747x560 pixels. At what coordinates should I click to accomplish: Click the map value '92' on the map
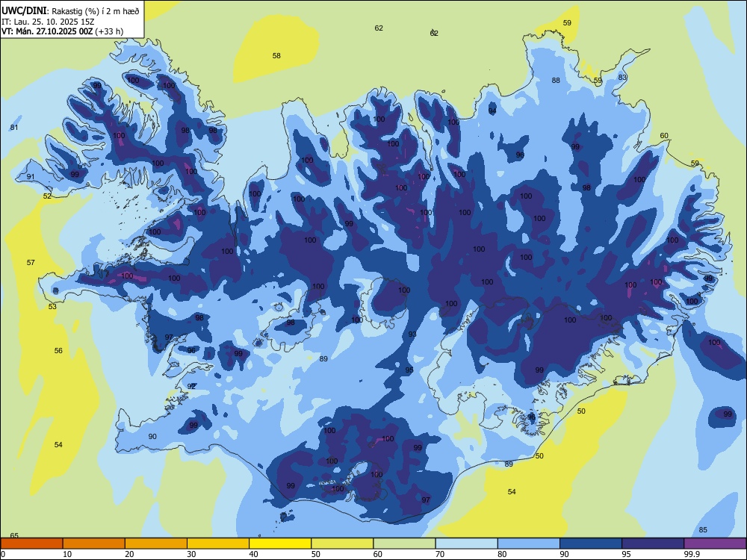point(191,386)
